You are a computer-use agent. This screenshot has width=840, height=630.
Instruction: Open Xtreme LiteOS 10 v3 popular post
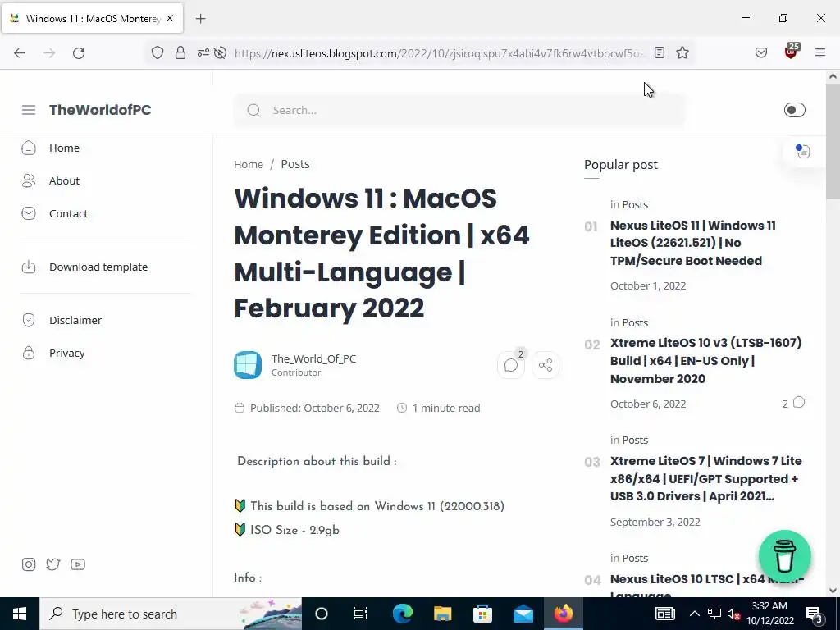(705, 361)
